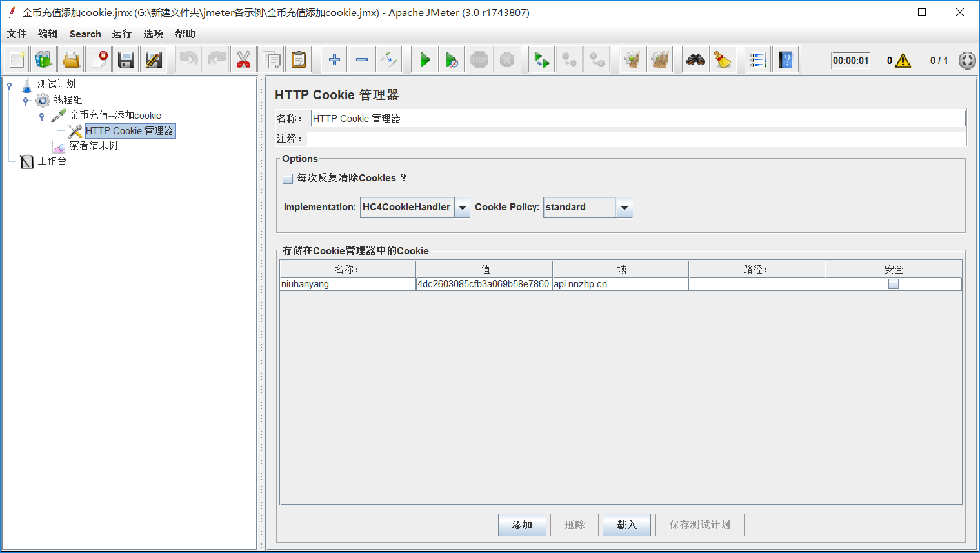Open the Implementation HC4CookieHandler dropdown

[x=462, y=207]
